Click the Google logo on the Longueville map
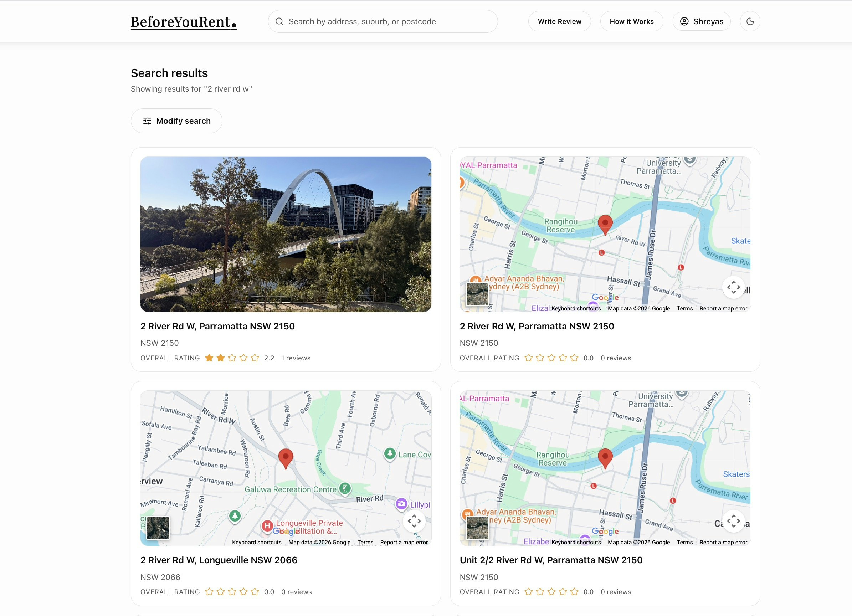 coord(286,531)
